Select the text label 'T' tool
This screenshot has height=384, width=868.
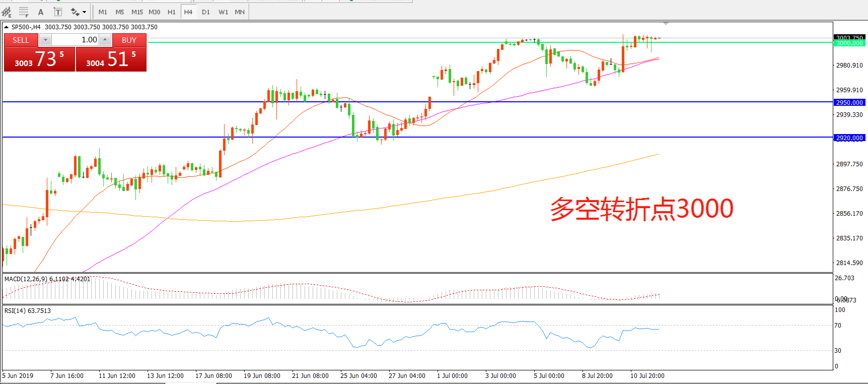pos(58,12)
